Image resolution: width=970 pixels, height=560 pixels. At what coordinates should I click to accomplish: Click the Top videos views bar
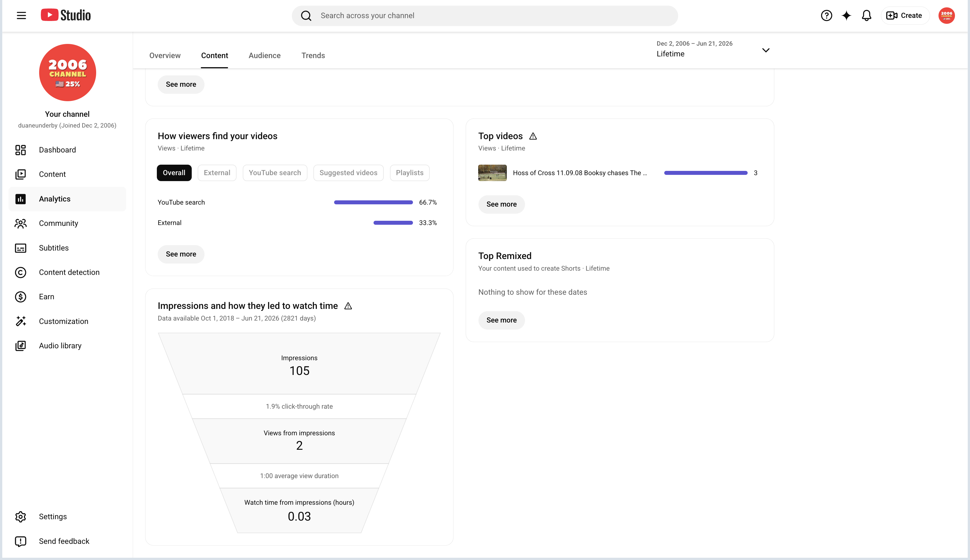[706, 173]
